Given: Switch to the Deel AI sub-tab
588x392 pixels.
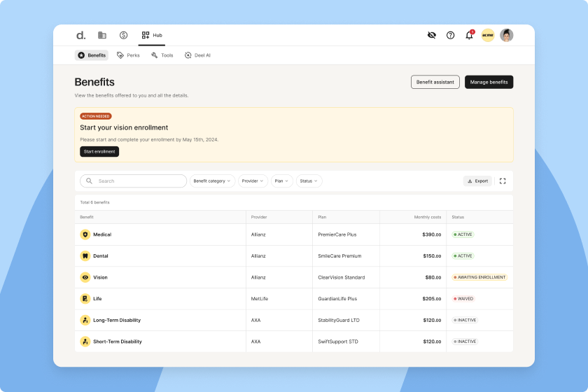Looking at the screenshot, I should (x=197, y=55).
